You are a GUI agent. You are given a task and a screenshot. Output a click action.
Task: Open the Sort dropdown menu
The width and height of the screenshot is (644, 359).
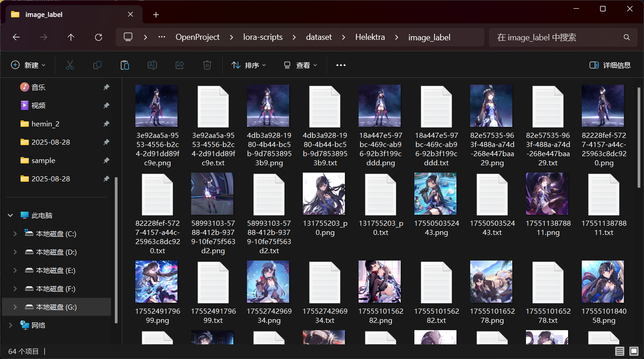[x=249, y=65]
